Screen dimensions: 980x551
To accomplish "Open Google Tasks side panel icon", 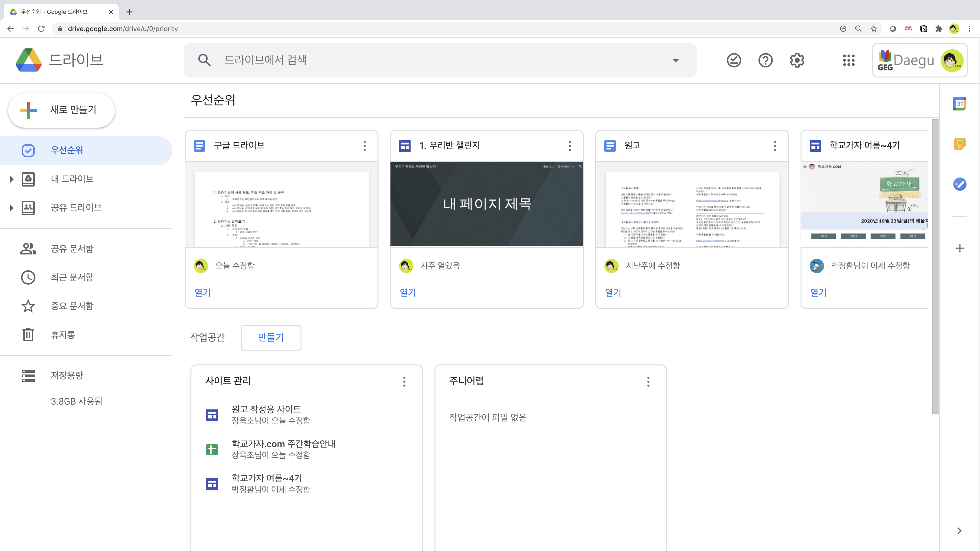I will click(959, 184).
